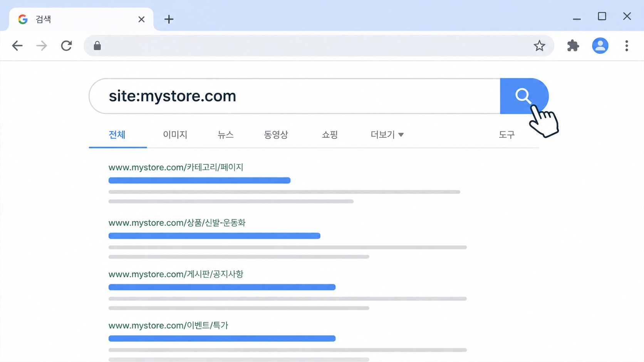
Task: Open www.mystore.com/이벤트/특가 result URL
Action: click(168, 325)
